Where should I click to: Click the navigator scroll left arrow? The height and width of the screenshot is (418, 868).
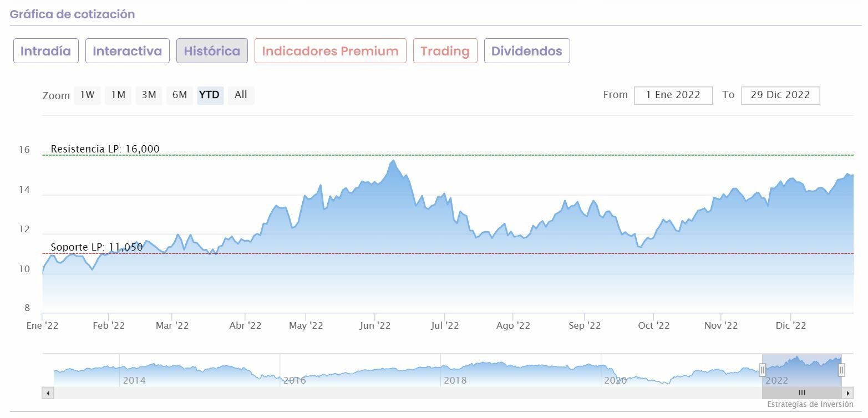[x=48, y=393]
